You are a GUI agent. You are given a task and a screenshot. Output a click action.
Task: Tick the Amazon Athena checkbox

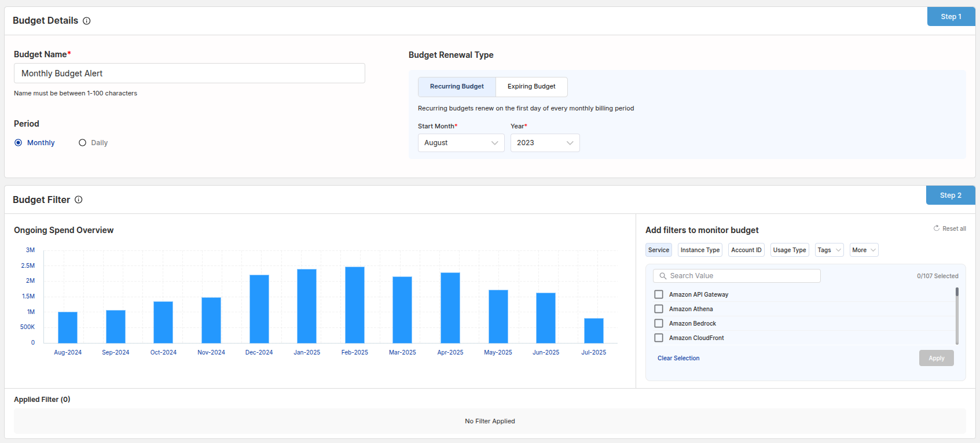click(x=659, y=309)
